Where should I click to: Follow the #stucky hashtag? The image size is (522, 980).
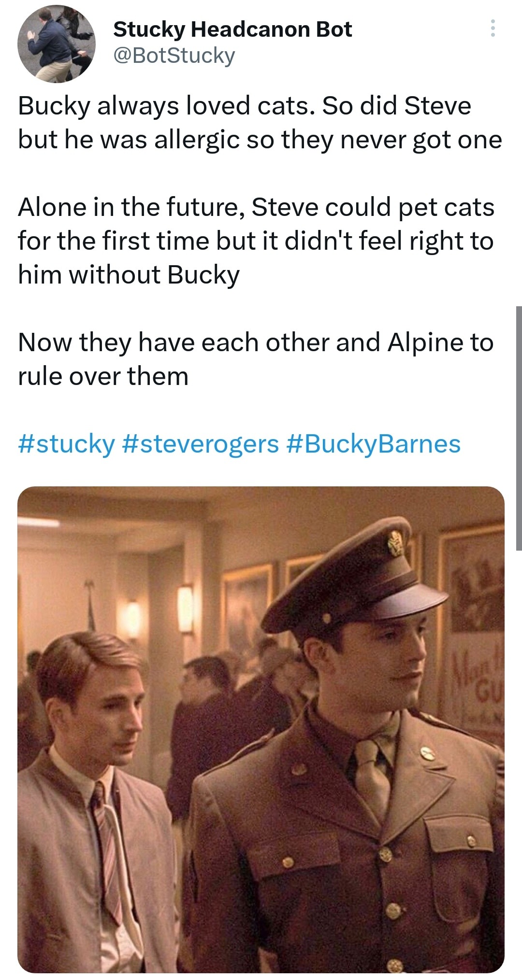(x=66, y=444)
